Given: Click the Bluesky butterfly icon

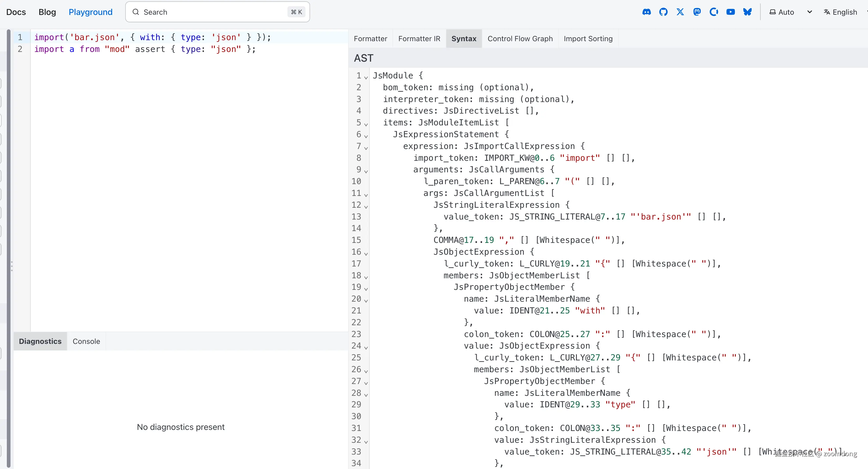Looking at the screenshot, I should click(747, 12).
